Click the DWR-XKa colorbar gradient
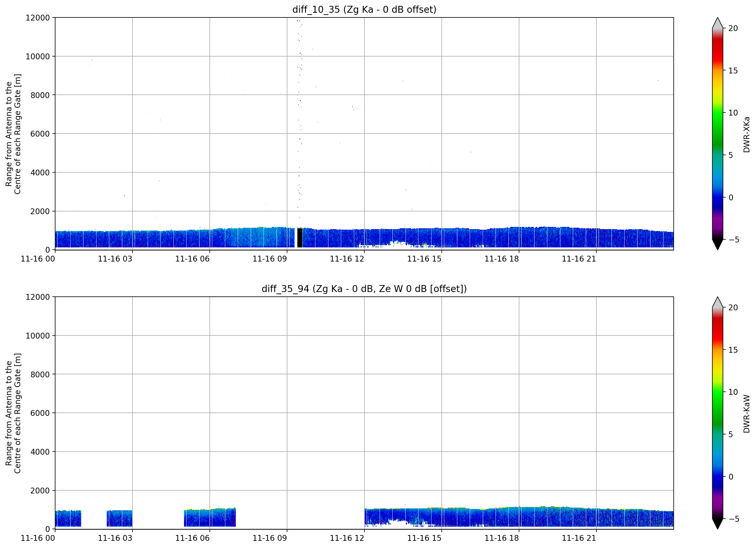Image resolution: width=756 pixels, height=548 pixels. point(718,134)
